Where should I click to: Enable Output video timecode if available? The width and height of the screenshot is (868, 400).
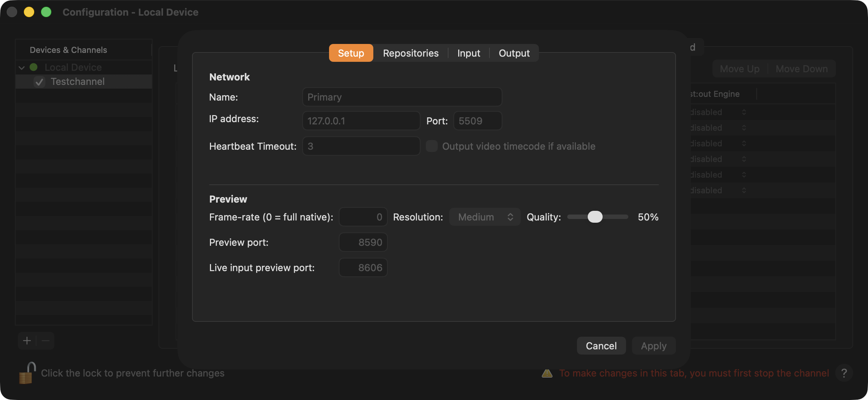(x=431, y=146)
